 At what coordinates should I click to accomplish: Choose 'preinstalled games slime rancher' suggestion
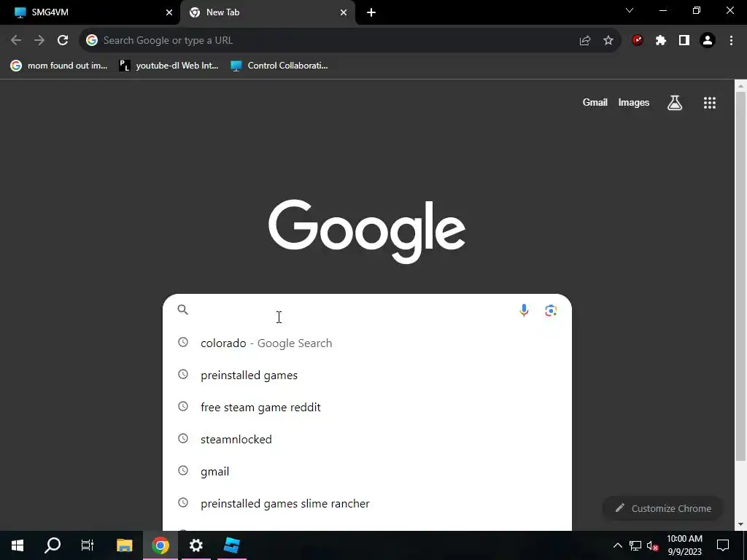(367, 503)
